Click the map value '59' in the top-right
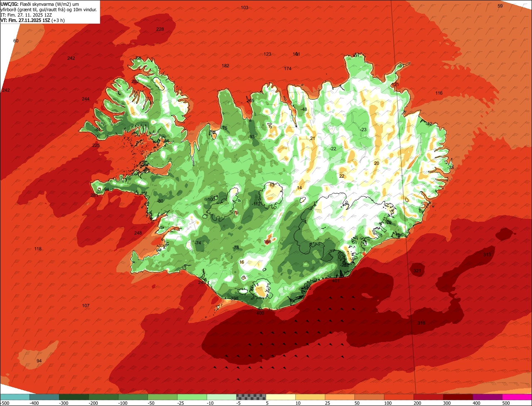Viewport: 532px width, 406px height. coord(500,6)
